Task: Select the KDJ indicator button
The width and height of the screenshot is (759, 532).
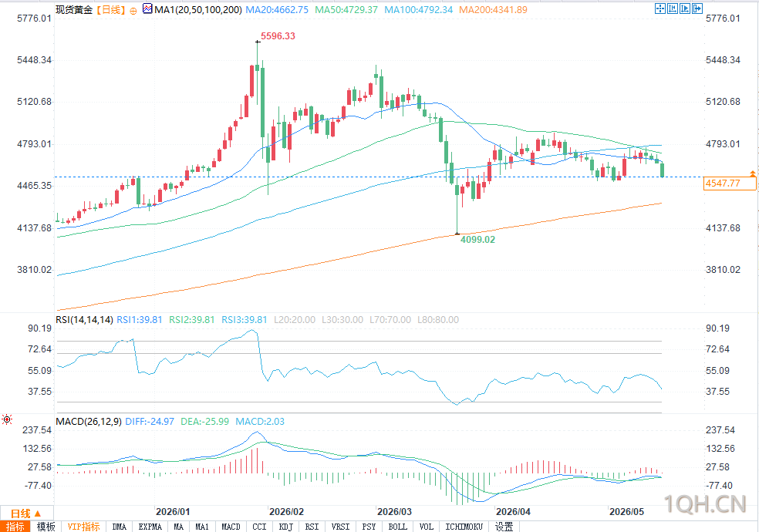Action: tap(286, 526)
